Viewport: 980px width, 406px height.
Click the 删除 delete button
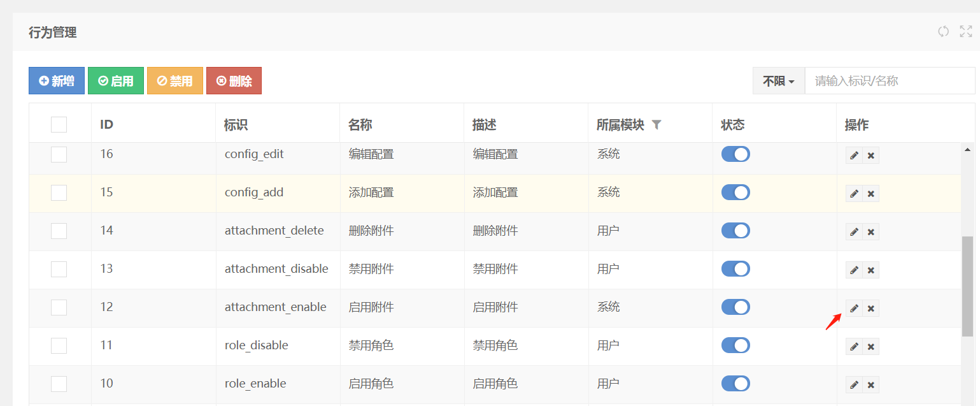tap(234, 80)
